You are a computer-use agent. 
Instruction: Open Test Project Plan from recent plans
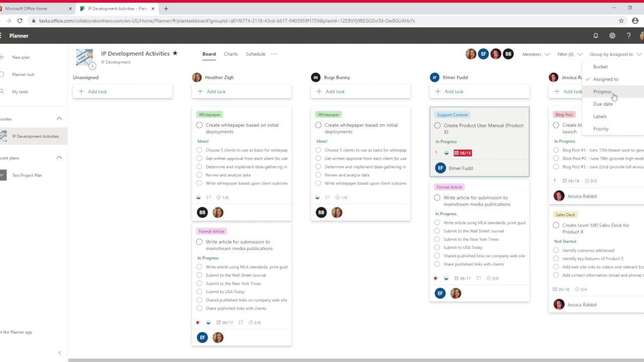click(27, 175)
